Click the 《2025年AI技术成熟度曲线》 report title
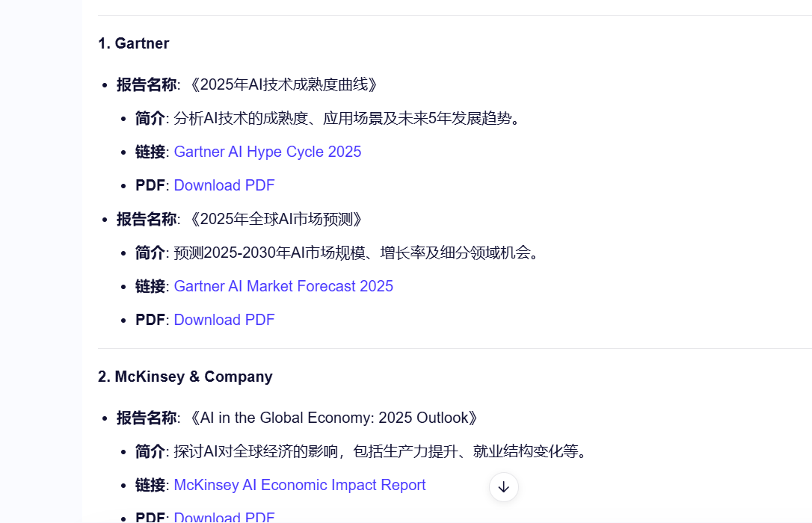This screenshot has height=523, width=812. [280, 84]
